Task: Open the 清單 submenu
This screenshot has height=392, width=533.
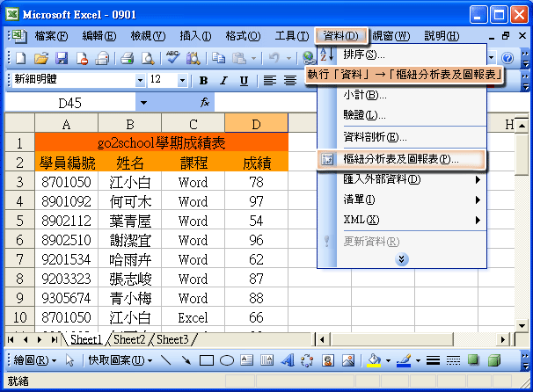Action: tap(401, 200)
